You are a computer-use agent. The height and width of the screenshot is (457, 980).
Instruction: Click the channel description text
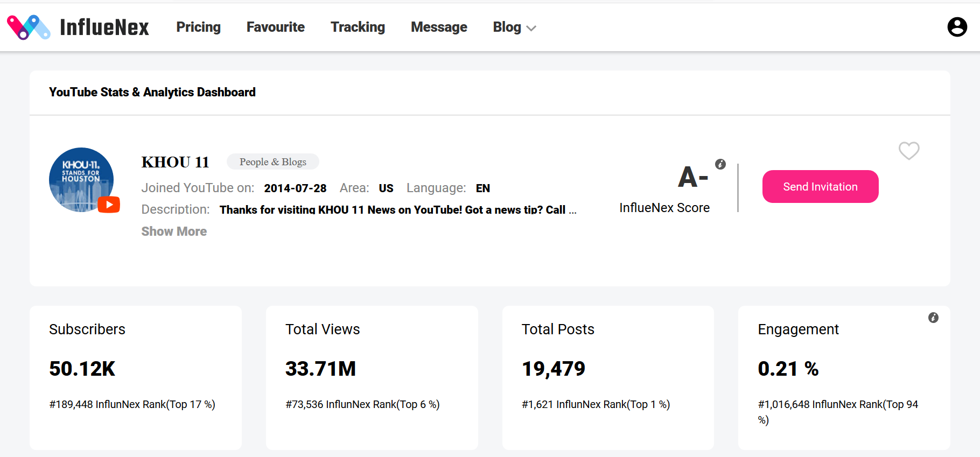tap(398, 210)
